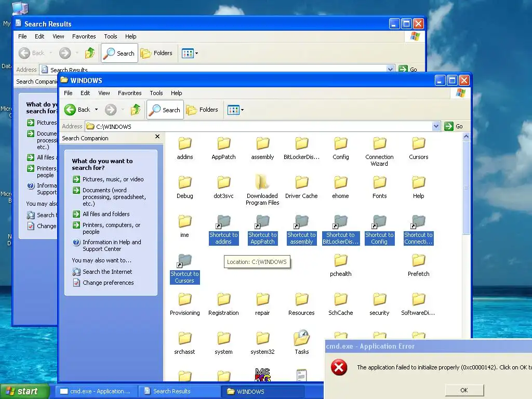This screenshot has height=399, width=532.
Task: Toggle Search button in Search Results window
Action: pyautogui.click(x=119, y=53)
